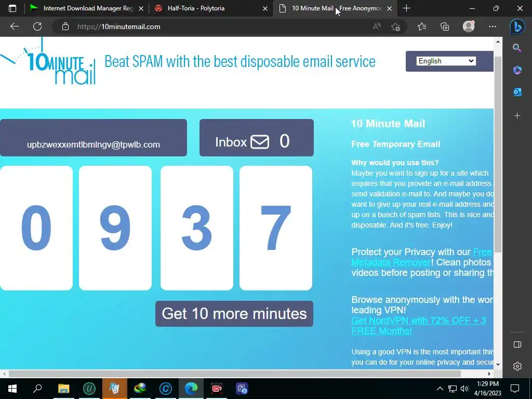Click the 10 Minute Mail heading
The width and height of the screenshot is (532, 399).
(x=388, y=124)
